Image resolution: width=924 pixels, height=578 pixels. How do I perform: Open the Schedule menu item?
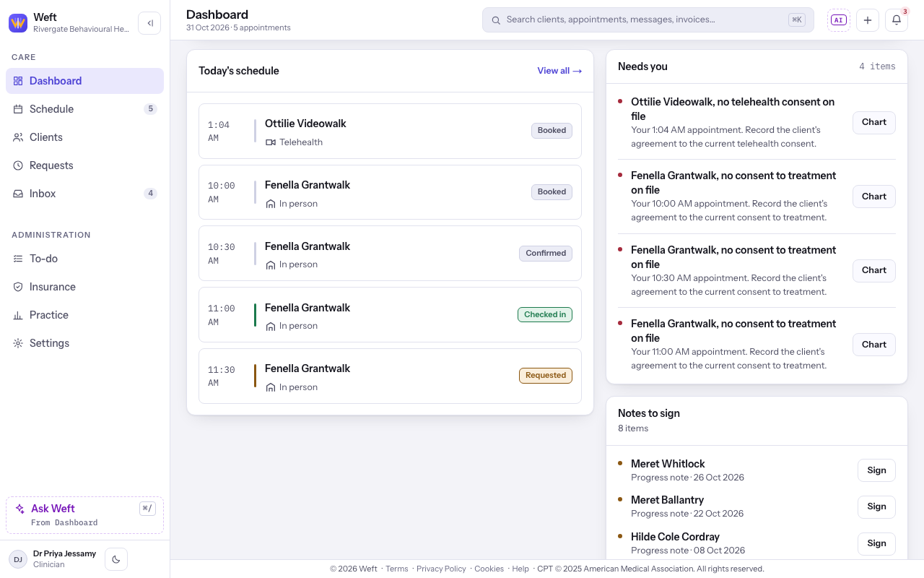(85, 109)
